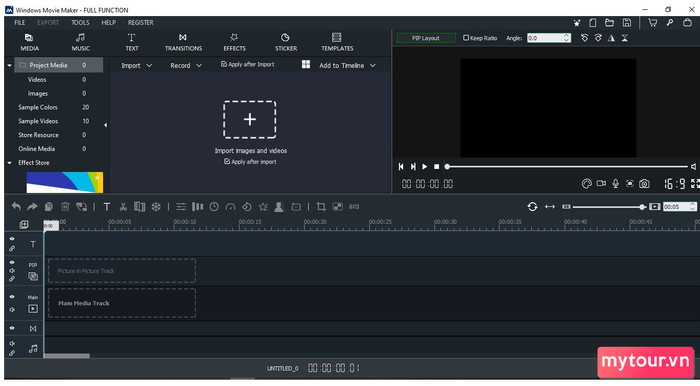Take a snapshot with camera icon
700x386 pixels.
coord(644,183)
